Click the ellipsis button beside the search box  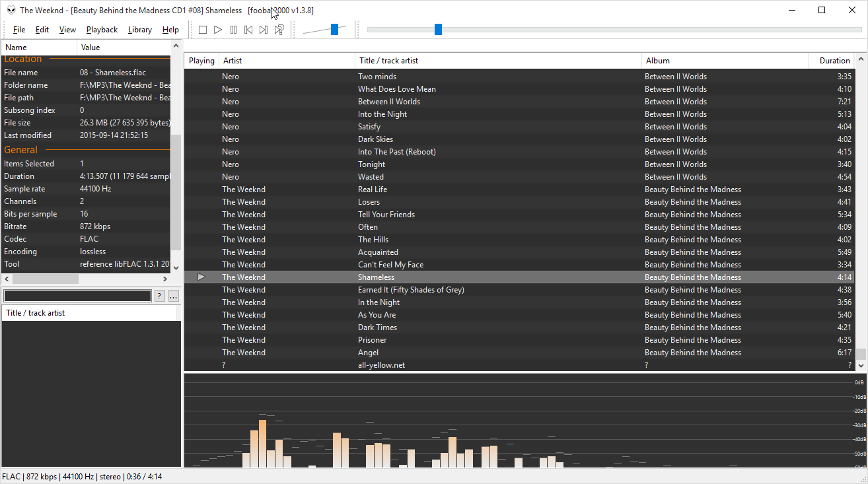pyautogui.click(x=174, y=296)
